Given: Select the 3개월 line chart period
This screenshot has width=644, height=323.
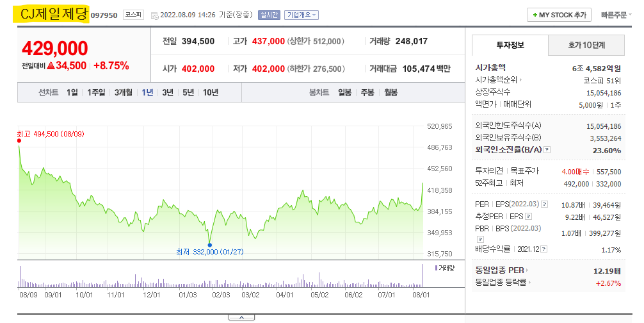Looking at the screenshot, I should coord(123,92).
